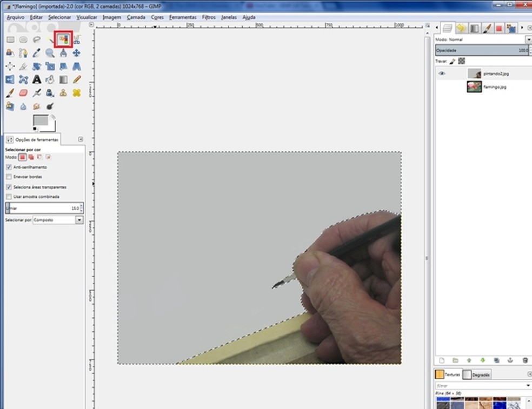Select the Text tool
532x409 pixels.
point(37,80)
